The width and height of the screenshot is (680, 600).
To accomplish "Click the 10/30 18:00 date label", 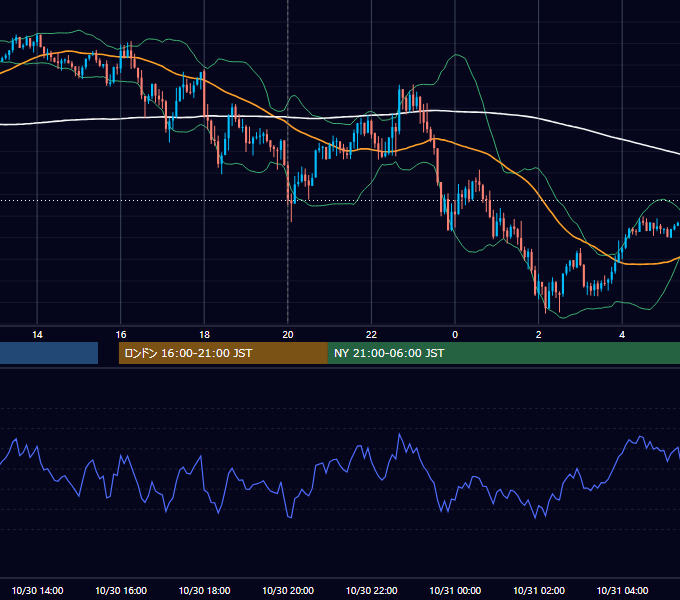I will (x=204, y=590).
